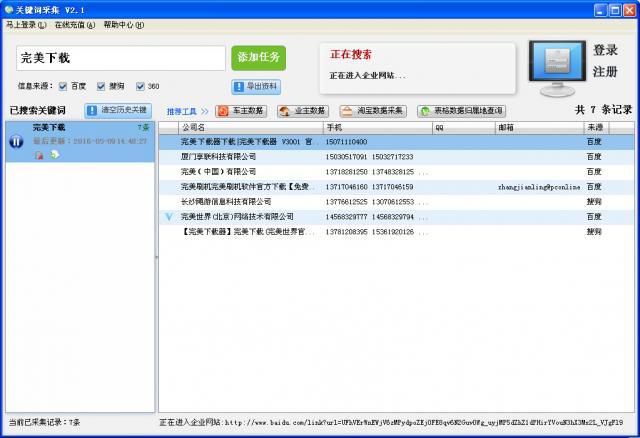Select the 完美下载器下载 row
The height and width of the screenshot is (438, 640).
397,142
